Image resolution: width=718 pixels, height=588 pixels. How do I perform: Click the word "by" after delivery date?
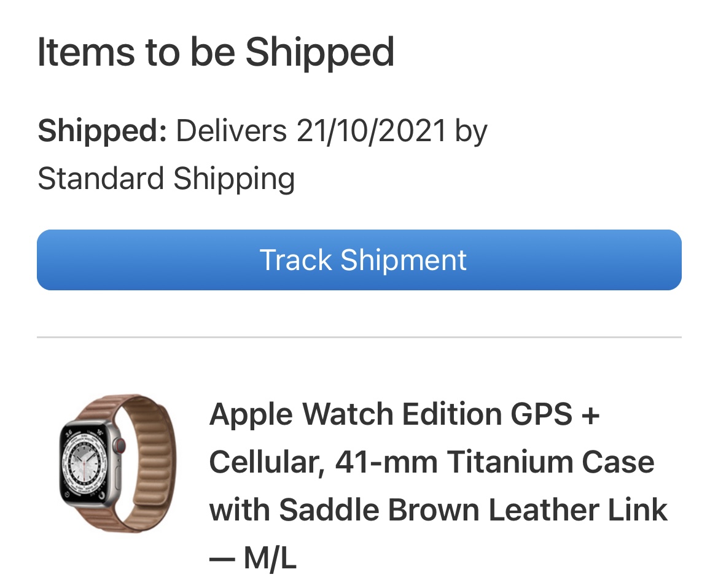click(x=471, y=131)
